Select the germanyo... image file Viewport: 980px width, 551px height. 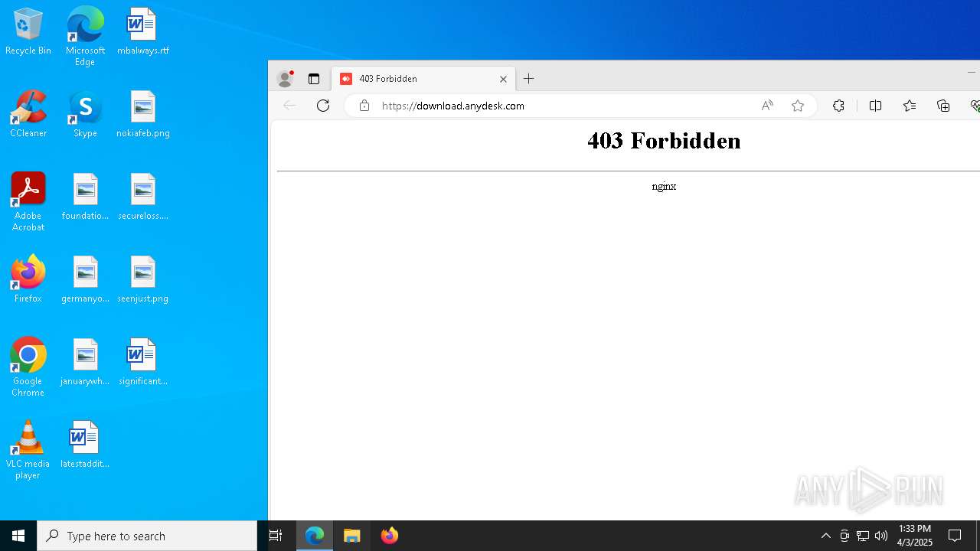pyautogui.click(x=85, y=279)
